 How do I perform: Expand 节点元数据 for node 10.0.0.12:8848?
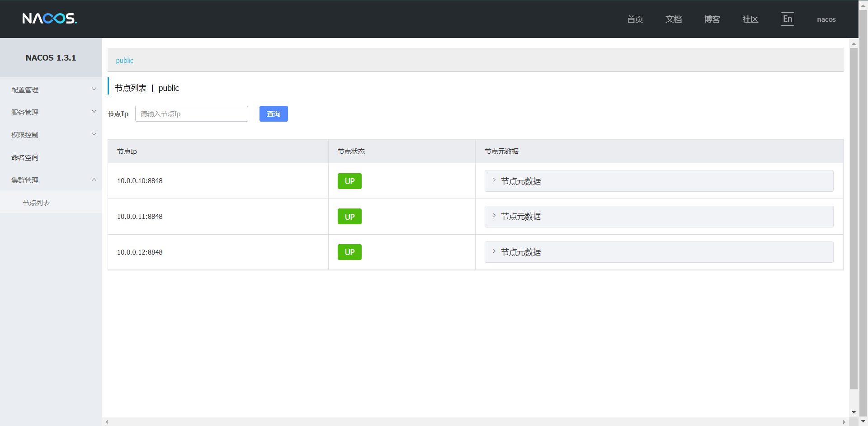click(x=521, y=252)
